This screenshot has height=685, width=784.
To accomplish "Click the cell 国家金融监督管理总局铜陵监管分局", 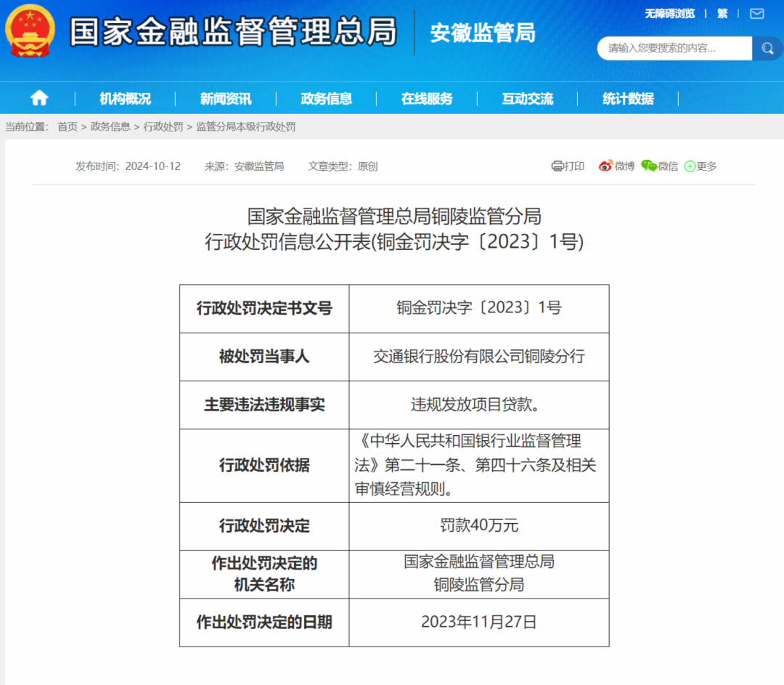I will click(x=479, y=575).
